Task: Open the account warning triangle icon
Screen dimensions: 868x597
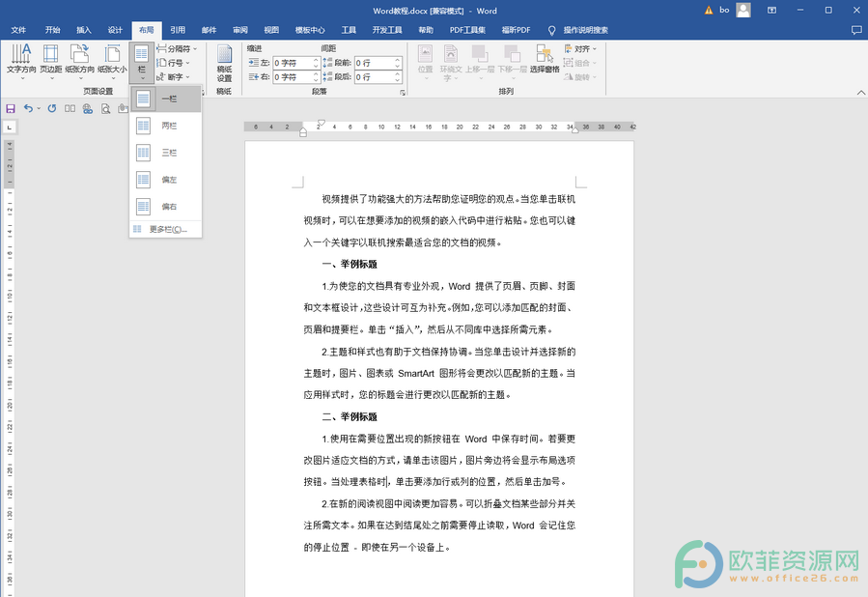Action: point(709,10)
